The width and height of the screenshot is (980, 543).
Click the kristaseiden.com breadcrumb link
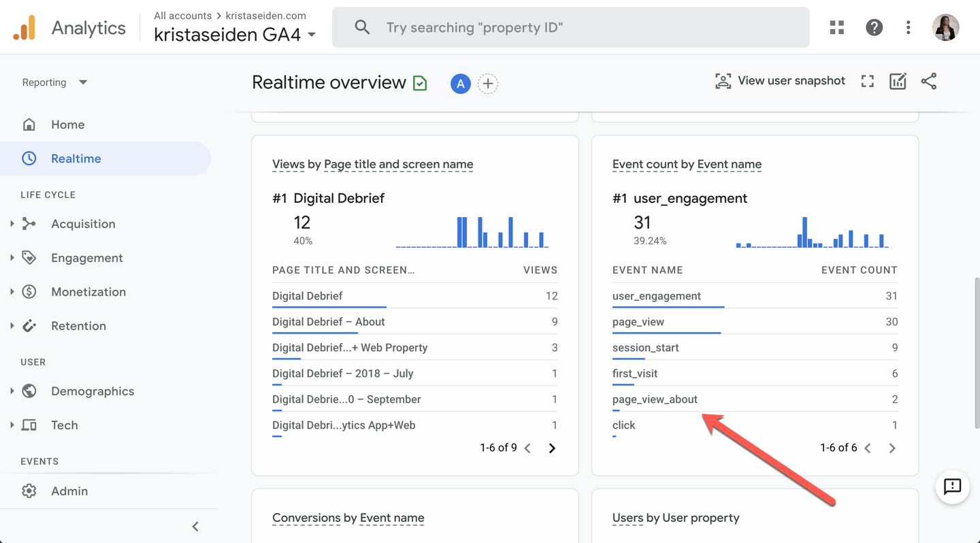pos(266,15)
